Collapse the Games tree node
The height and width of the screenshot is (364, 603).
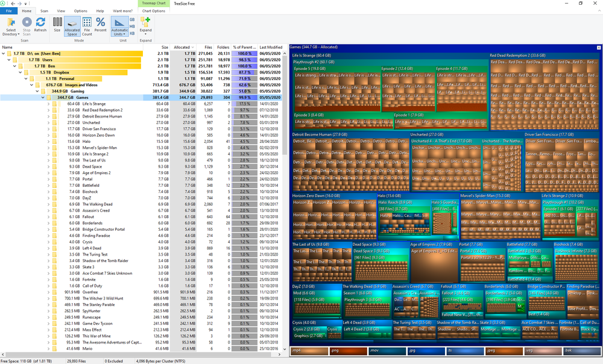[x=43, y=98]
